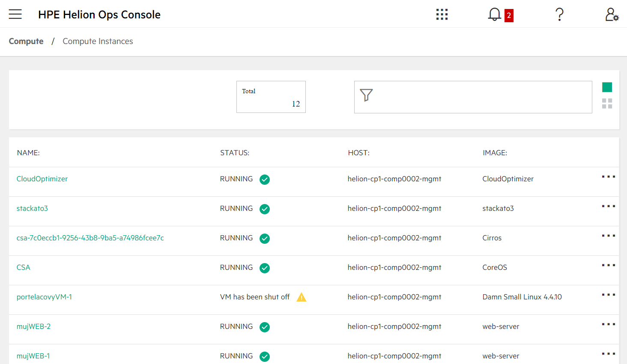Viewport: 627px width, 364px height.
Task: Click portelacovyVM-1 warning triangle icon
Action: pos(302,297)
